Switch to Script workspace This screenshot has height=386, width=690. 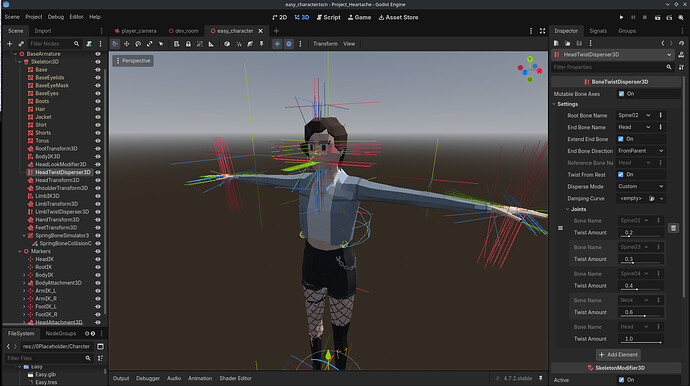click(x=328, y=17)
